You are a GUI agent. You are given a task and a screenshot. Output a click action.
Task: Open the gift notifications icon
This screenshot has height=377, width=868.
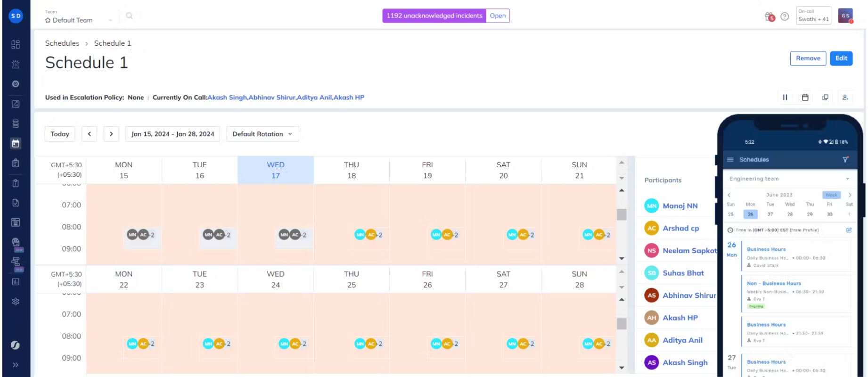pyautogui.click(x=769, y=16)
